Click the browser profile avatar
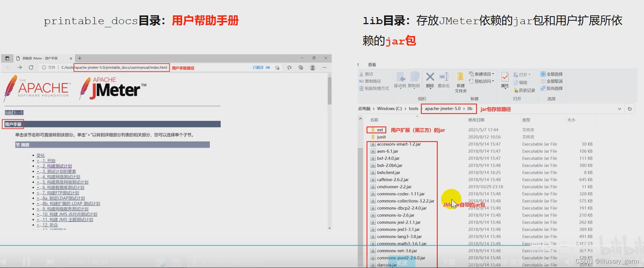 (313, 68)
